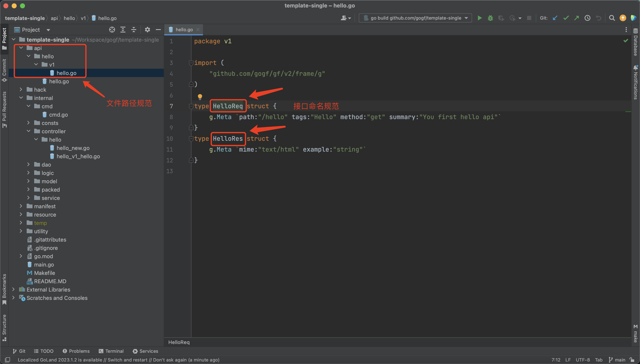The height and width of the screenshot is (364, 640).
Task: Click the green Run button
Action: [x=479, y=18]
